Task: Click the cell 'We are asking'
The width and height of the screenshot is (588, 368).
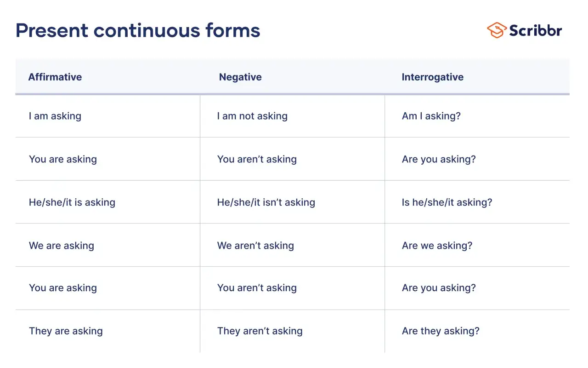Action: coord(62,246)
